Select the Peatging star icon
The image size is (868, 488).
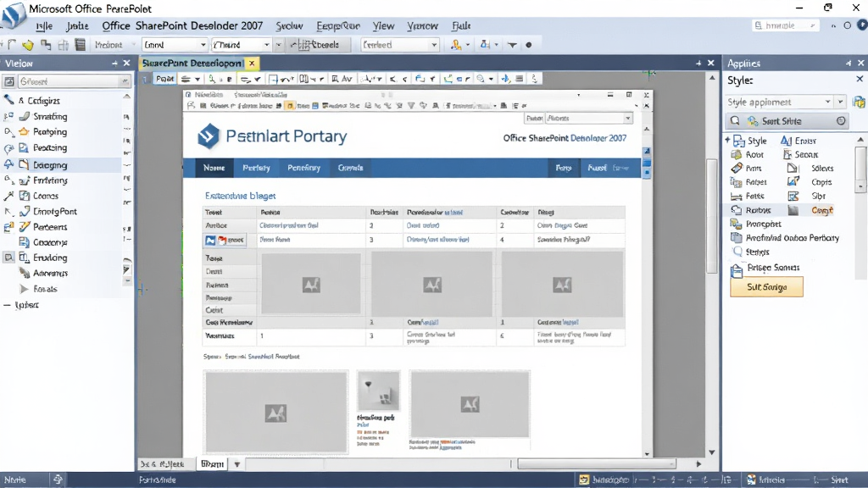pyautogui.click(x=24, y=131)
